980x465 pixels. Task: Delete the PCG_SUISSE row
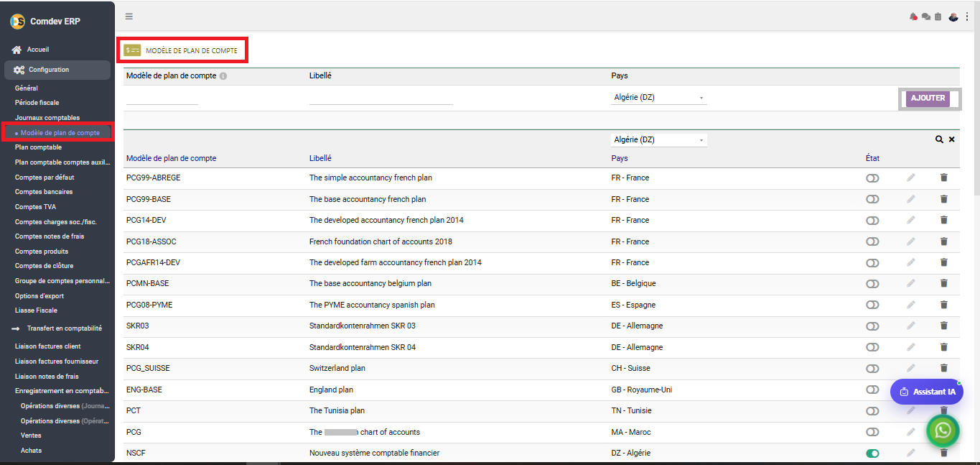coord(944,368)
